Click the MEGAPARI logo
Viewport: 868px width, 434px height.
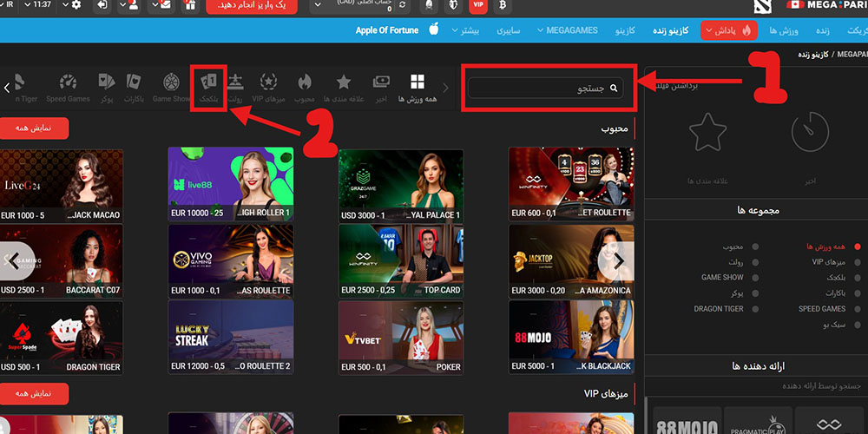pyautogui.click(x=827, y=5)
